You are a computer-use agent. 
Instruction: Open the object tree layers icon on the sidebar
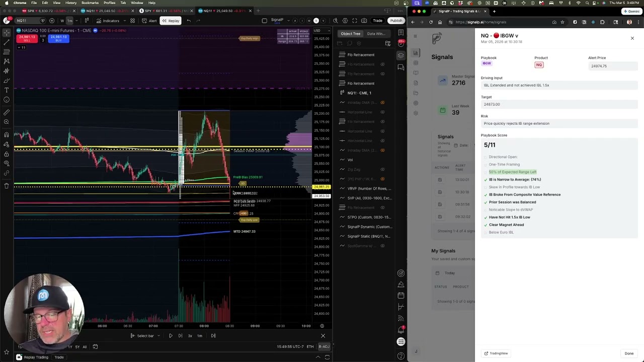pyautogui.click(x=401, y=55)
